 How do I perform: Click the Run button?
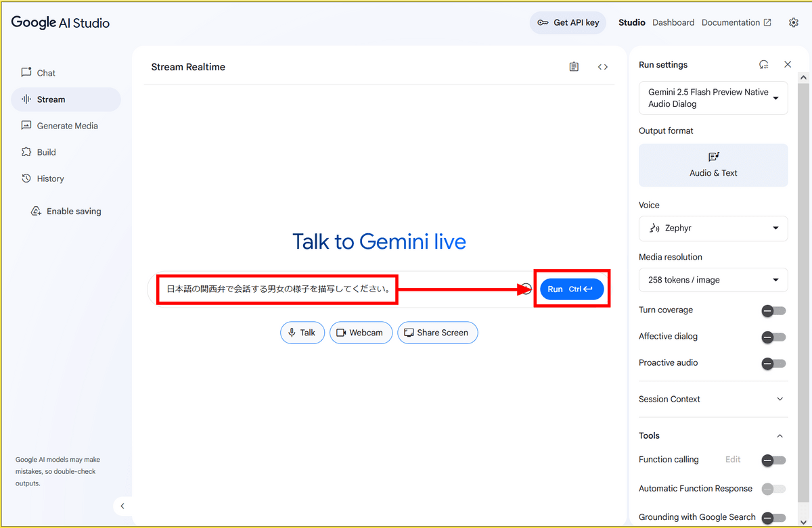pyautogui.click(x=572, y=289)
